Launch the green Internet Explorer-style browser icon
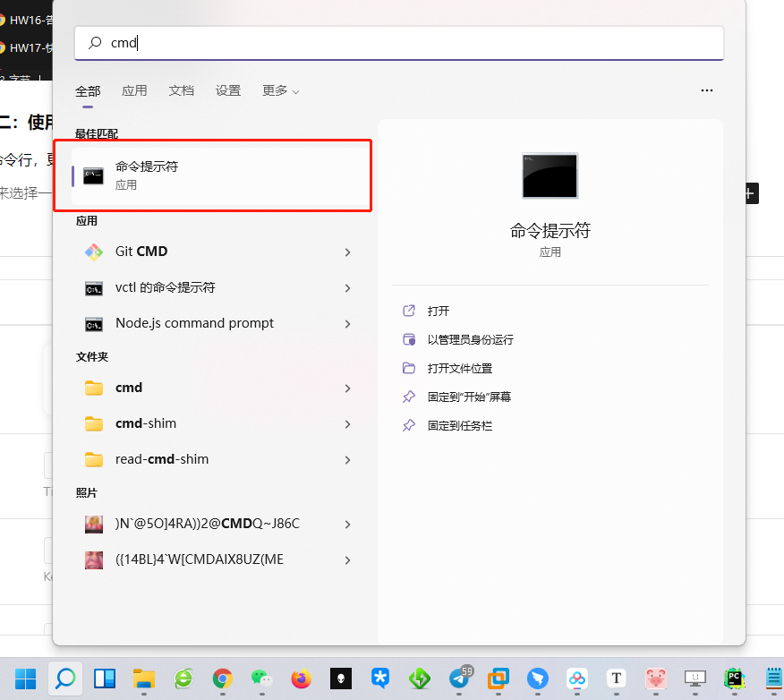This screenshot has width=784, height=700. click(x=183, y=679)
